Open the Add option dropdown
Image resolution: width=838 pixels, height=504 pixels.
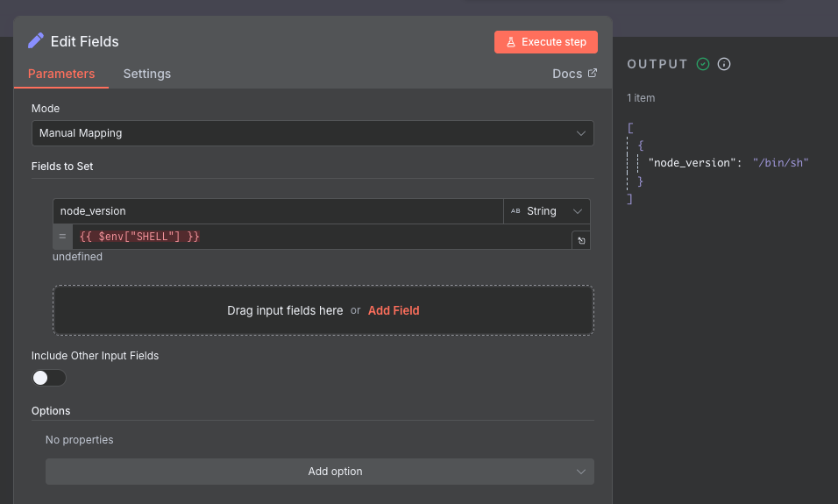click(320, 472)
